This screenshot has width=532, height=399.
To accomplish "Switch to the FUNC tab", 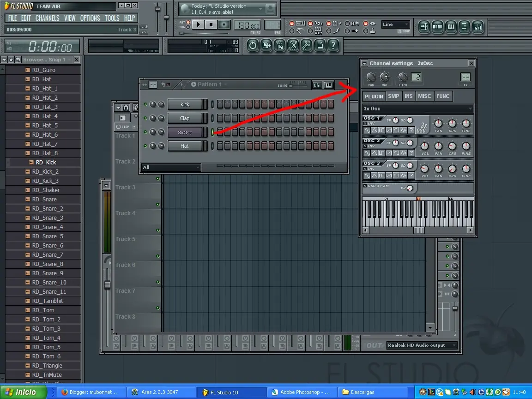I will (x=443, y=97).
